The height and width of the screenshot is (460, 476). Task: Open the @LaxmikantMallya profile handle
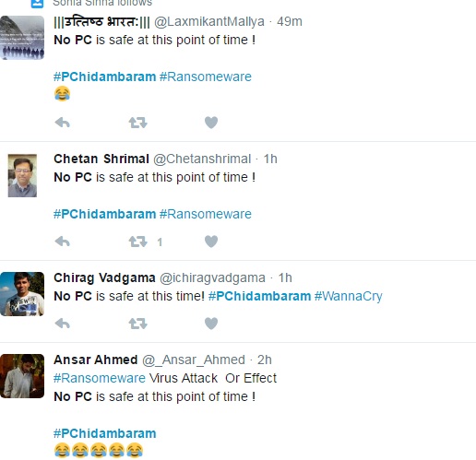click(x=209, y=22)
